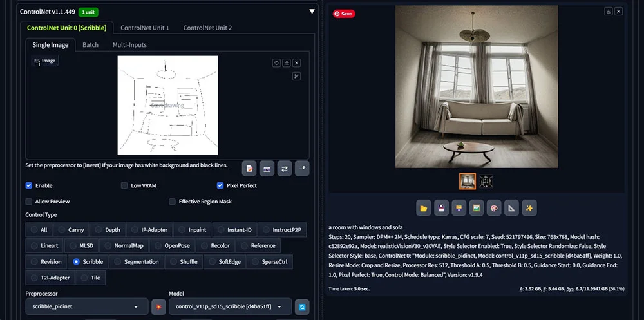Collapse the ControlNet v1.1.449 panel
The height and width of the screenshot is (320, 644).
tap(312, 11)
